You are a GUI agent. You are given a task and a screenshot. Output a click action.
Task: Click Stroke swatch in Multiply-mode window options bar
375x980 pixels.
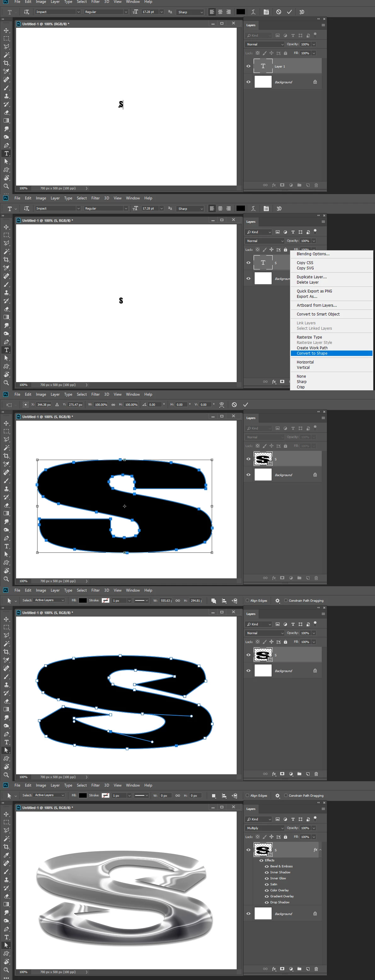pyautogui.click(x=106, y=795)
